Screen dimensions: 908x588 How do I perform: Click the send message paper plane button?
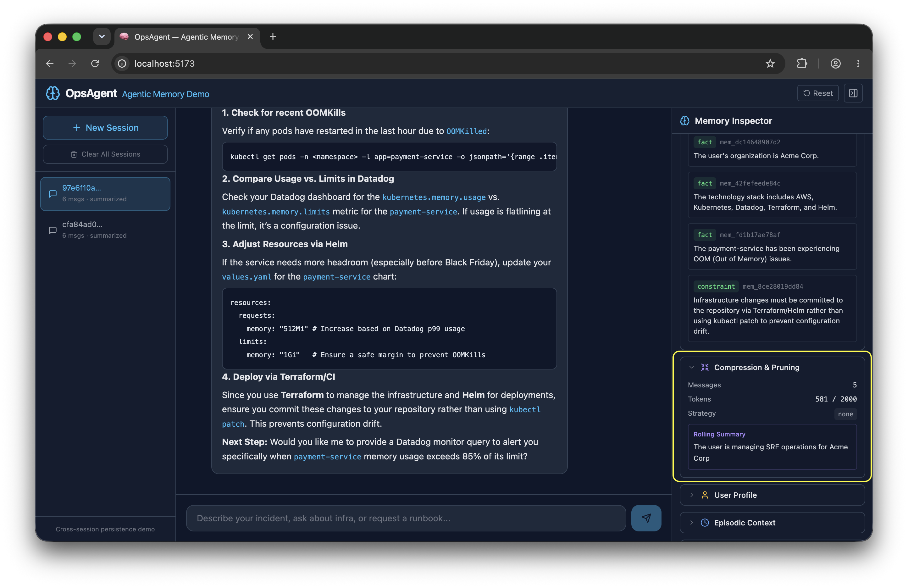[x=646, y=518]
